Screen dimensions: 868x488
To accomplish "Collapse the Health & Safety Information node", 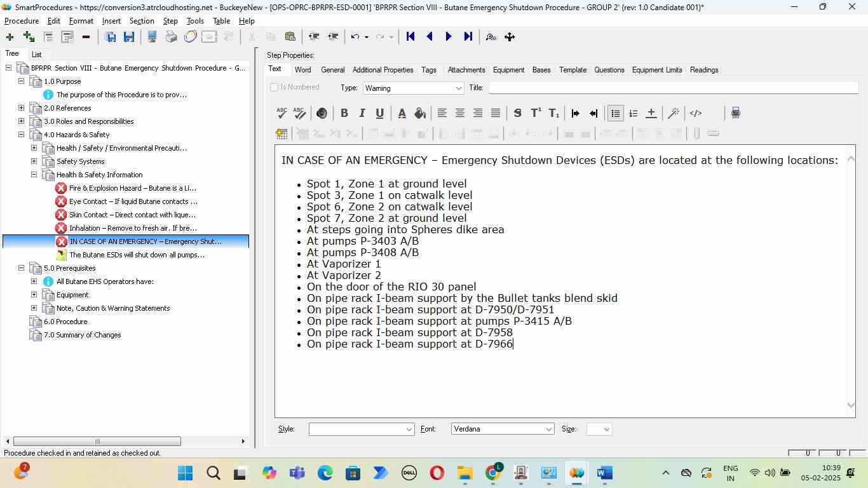I will pos(34,175).
